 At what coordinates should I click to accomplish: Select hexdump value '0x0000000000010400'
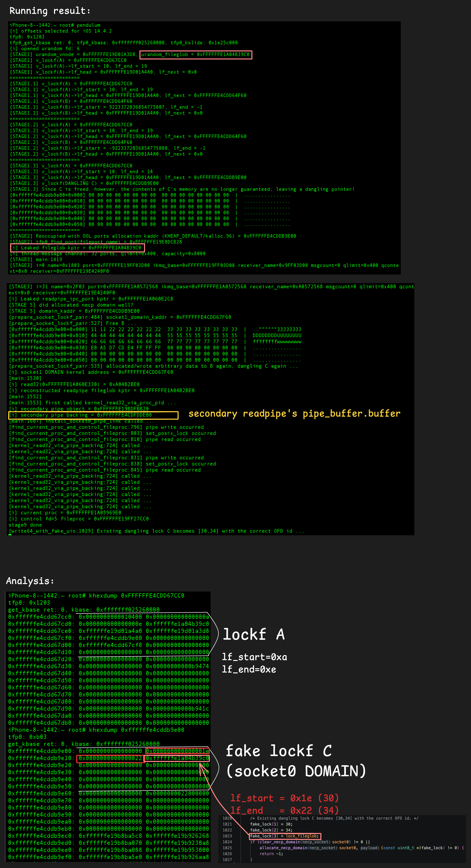tap(110, 617)
